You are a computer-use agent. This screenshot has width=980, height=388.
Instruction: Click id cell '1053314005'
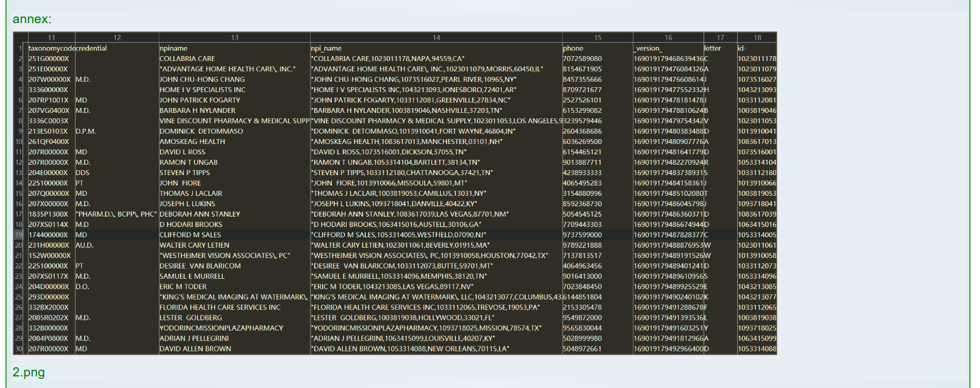tap(757, 235)
